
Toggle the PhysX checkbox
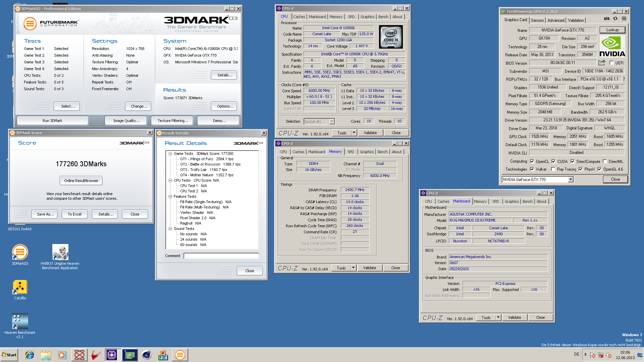[581, 169]
